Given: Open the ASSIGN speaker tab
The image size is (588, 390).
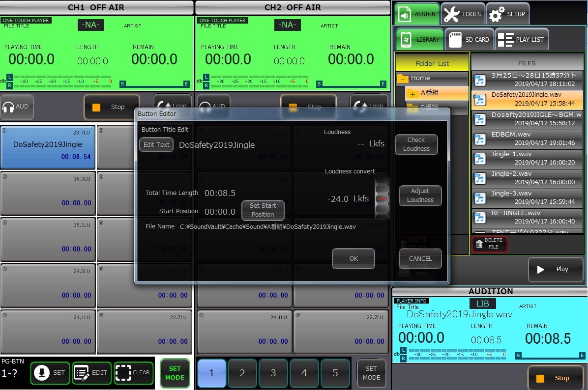Looking at the screenshot, I should tap(417, 14).
